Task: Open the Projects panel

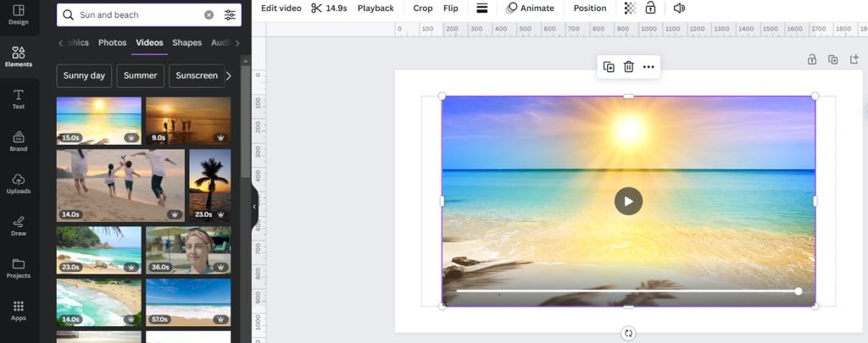Action: click(19, 268)
